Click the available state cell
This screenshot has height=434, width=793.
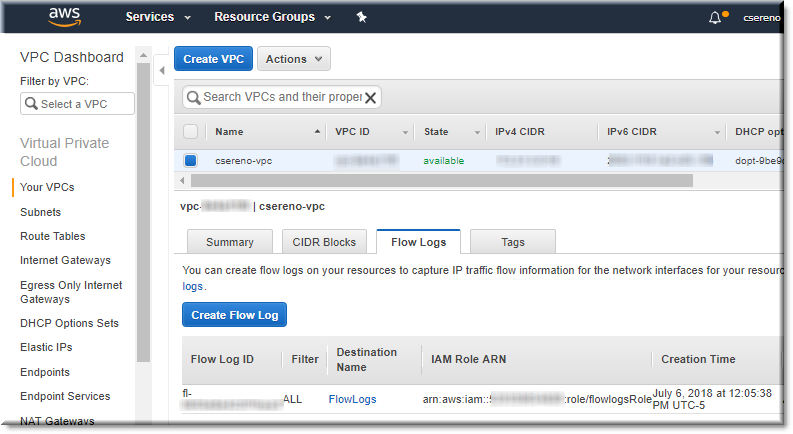pos(444,161)
